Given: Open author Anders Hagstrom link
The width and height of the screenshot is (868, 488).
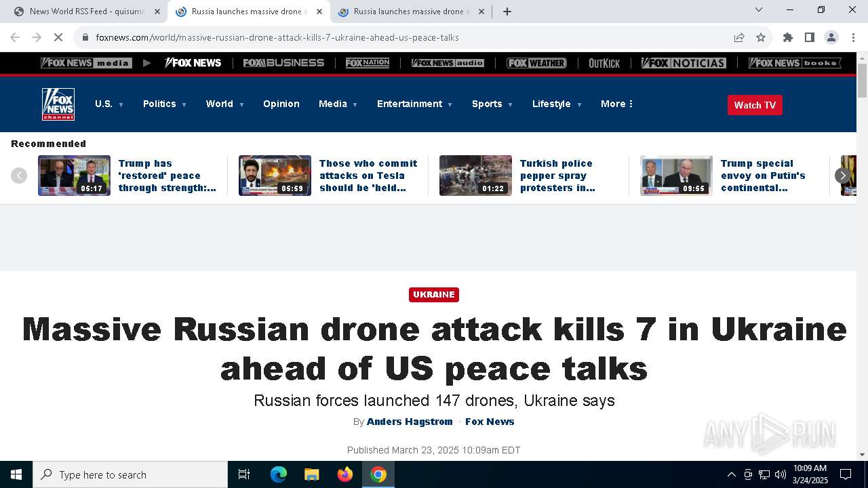Looking at the screenshot, I should tap(410, 422).
